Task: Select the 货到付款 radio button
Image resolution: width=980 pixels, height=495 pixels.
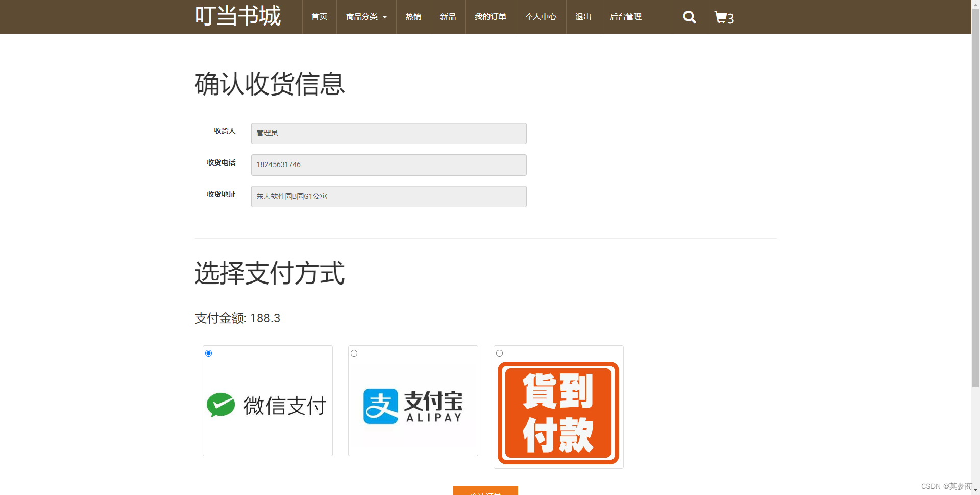Action: point(499,353)
